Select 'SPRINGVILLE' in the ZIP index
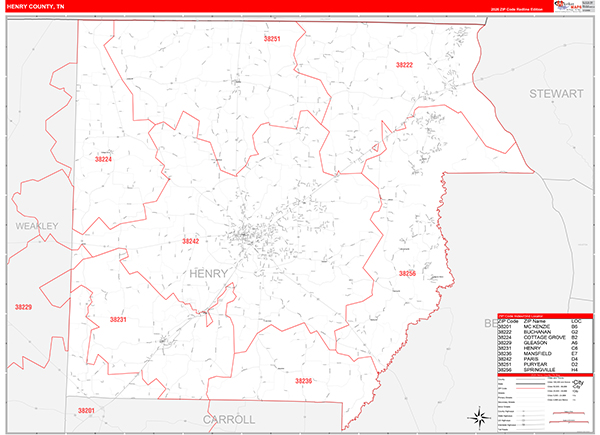The width and height of the screenshot is (600, 435). click(540, 370)
